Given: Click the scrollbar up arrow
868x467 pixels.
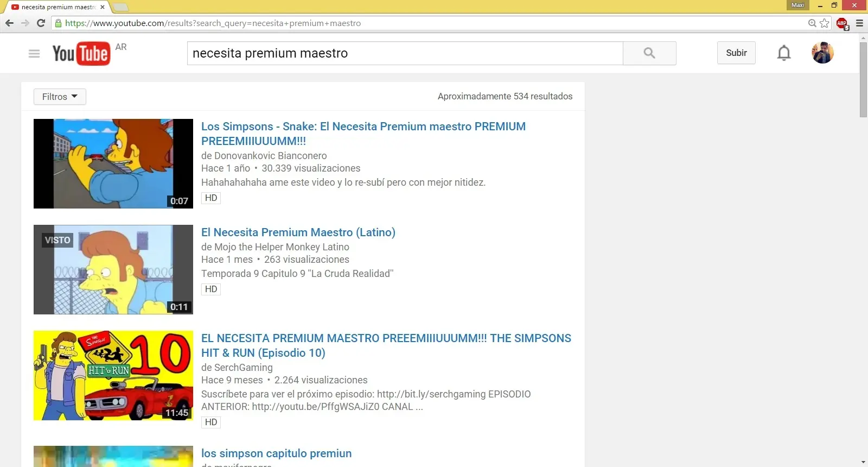Looking at the screenshot, I should [863, 38].
